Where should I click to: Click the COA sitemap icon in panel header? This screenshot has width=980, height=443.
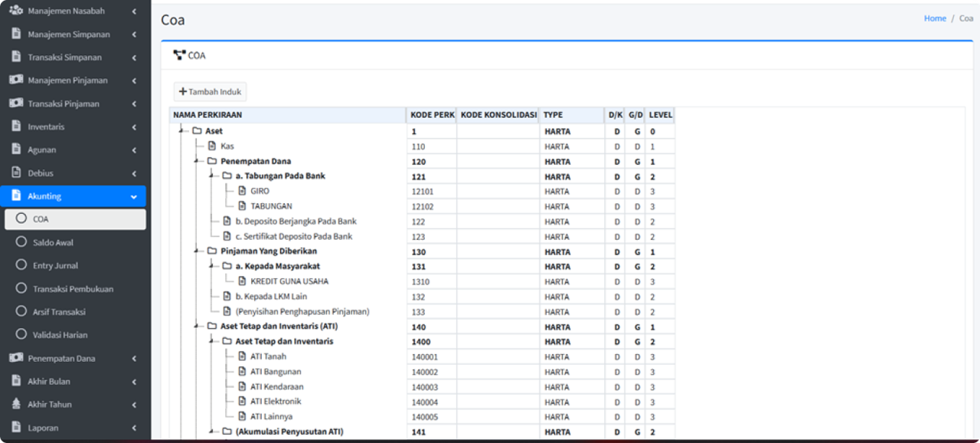[179, 55]
